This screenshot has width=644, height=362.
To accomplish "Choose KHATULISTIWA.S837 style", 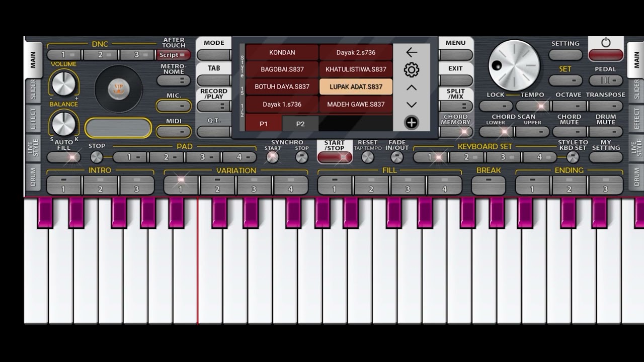I will [x=356, y=69].
